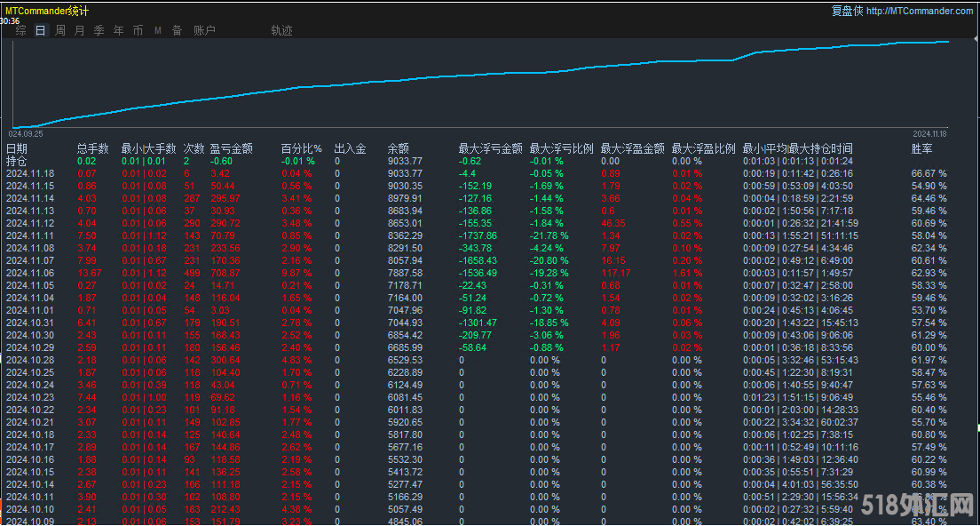Select the 2024.11.06 date cell
Image resolution: width=980 pixels, height=526 pixels.
point(30,273)
